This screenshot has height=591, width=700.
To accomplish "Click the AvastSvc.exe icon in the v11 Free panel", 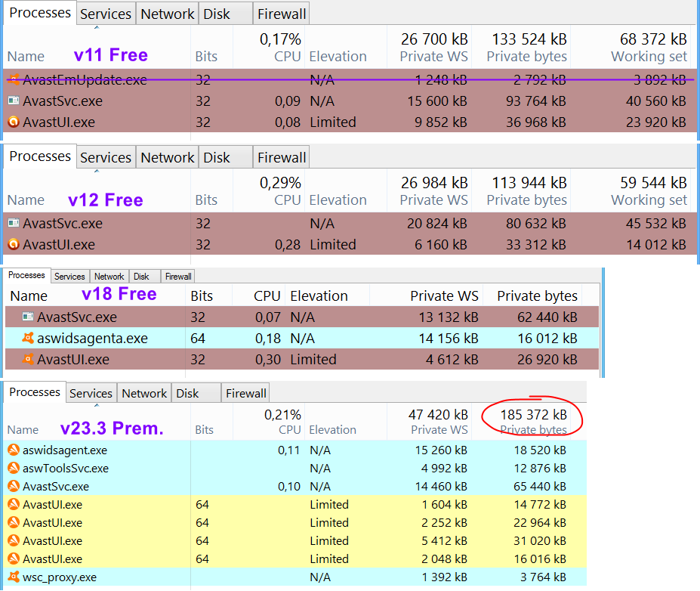I will pyautogui.click(x=14, y=101).
